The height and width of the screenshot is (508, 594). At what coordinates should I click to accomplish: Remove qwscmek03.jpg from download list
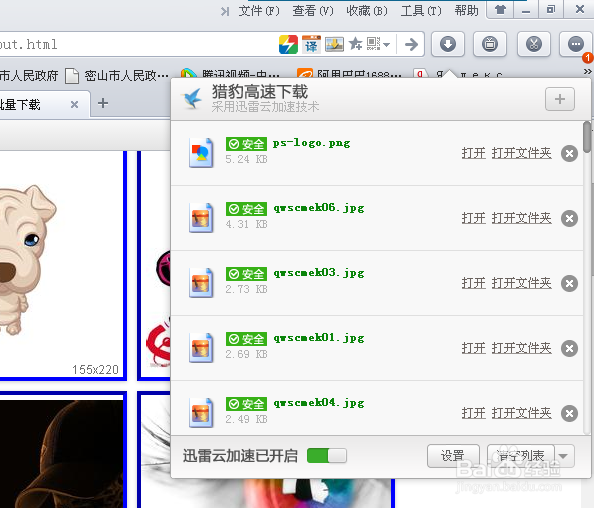pyautogui.click(x=569, y=283)
